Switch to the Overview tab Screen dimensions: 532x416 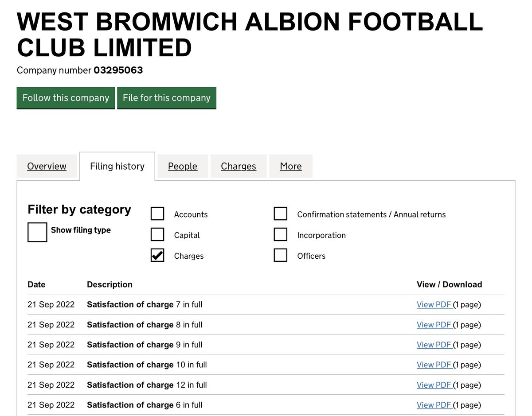pyautogui.click(x=47, y=166)
